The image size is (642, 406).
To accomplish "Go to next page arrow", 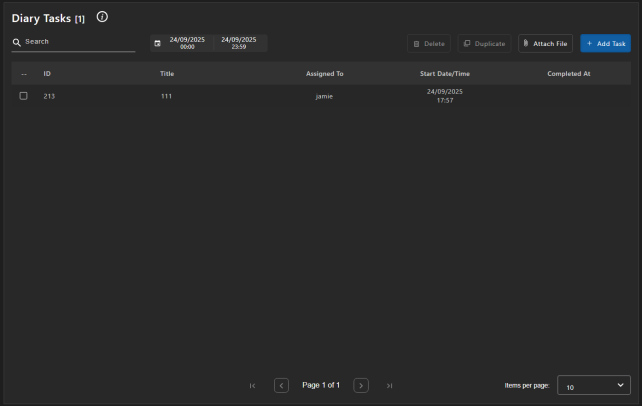I will (361, 385).
